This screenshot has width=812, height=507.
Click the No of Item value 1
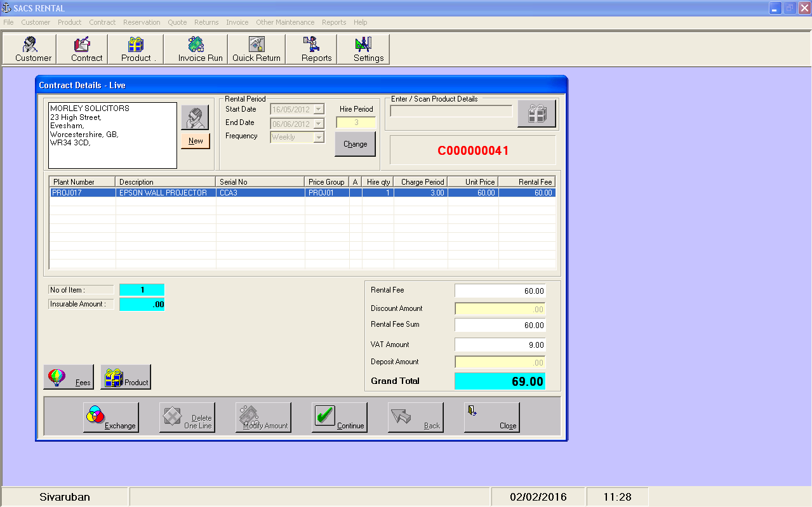[142, 290]
